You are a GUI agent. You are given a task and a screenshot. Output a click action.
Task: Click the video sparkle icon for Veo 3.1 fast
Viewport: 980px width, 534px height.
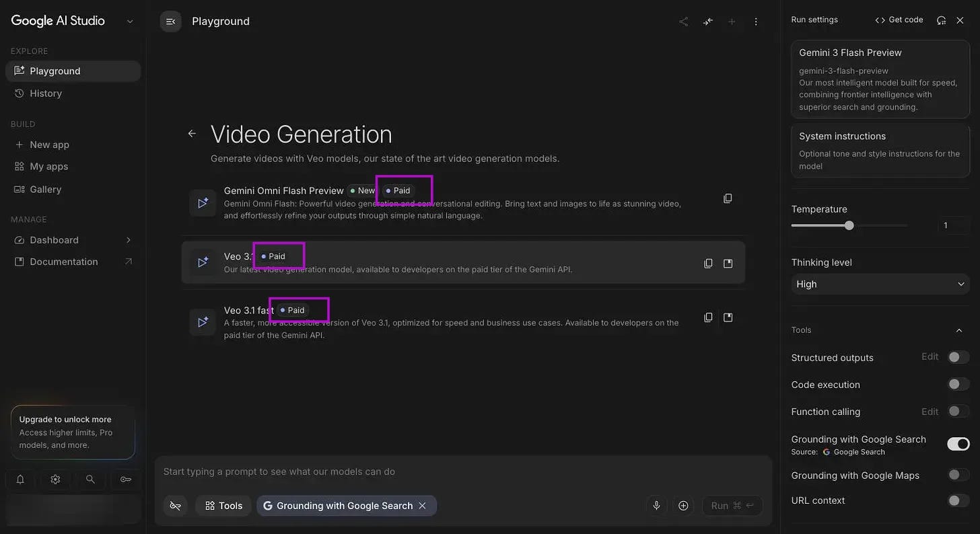tap(203, 322)
